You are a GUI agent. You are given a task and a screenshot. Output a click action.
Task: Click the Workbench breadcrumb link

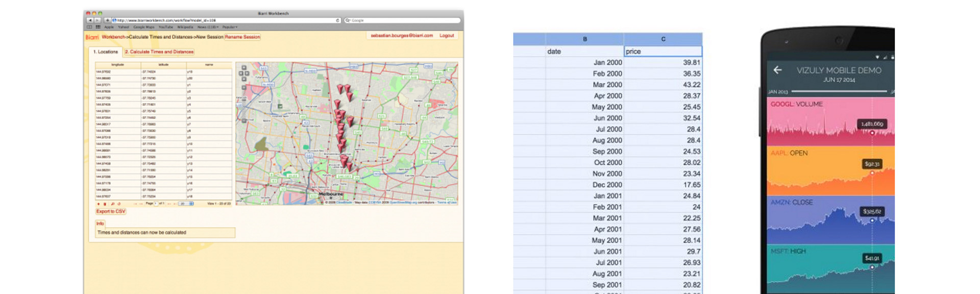[x=113, y=37]
